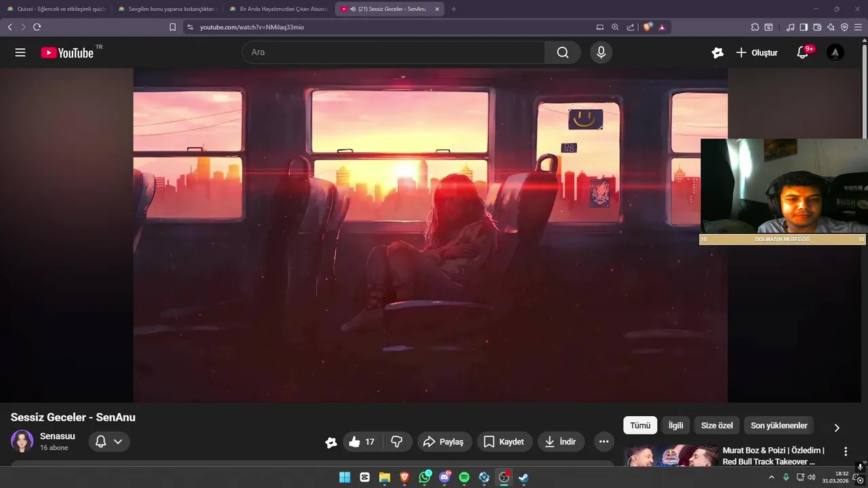This screenshot has height=488, width=868.
Task: Open WhatsApp from the taskbar
Action: [425, 477]
